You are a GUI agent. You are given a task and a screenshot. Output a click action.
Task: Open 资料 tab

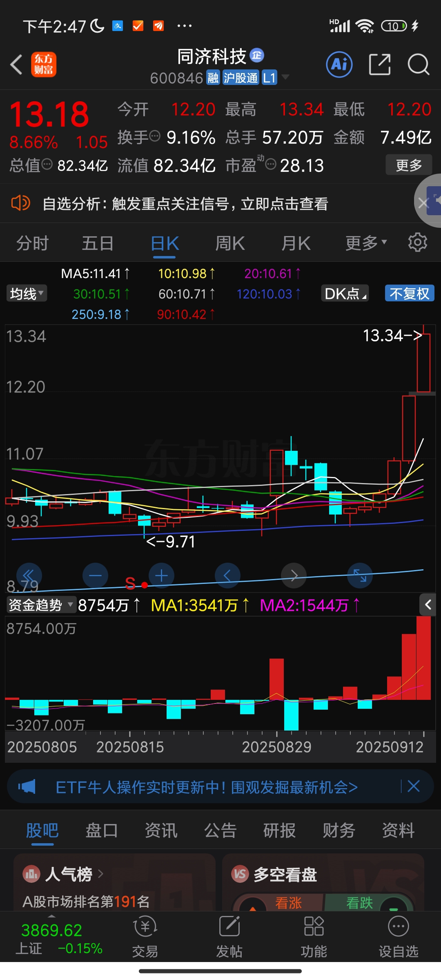(398, 830)
